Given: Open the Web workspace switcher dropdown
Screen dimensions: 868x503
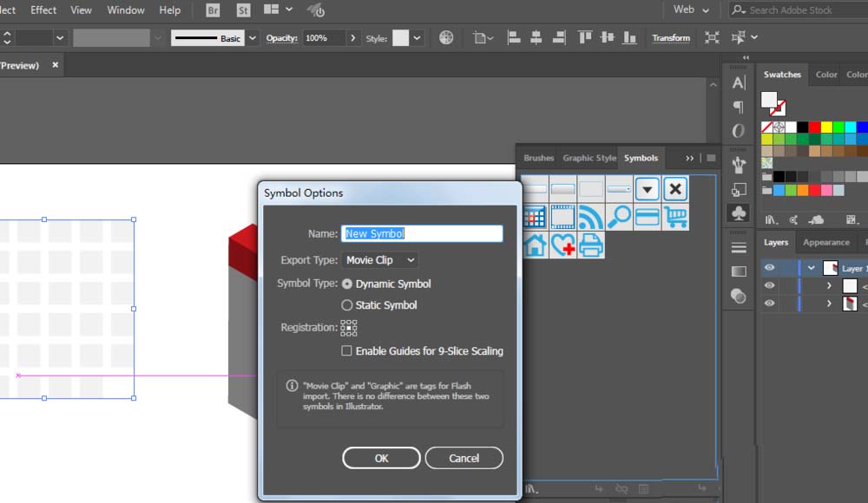Looking at the screenshot, I should point(692,10).
